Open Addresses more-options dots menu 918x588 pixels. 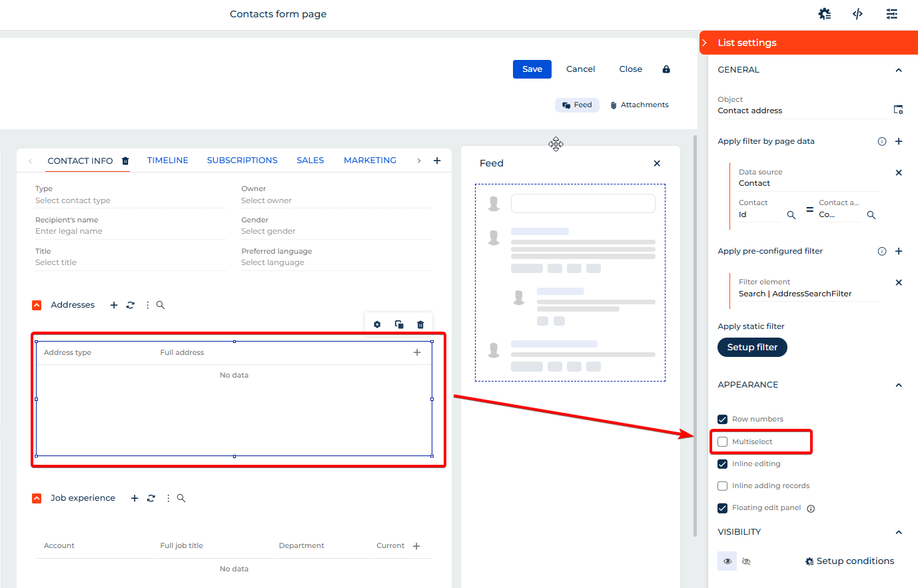pyautogui.click(x=147, y=305)
